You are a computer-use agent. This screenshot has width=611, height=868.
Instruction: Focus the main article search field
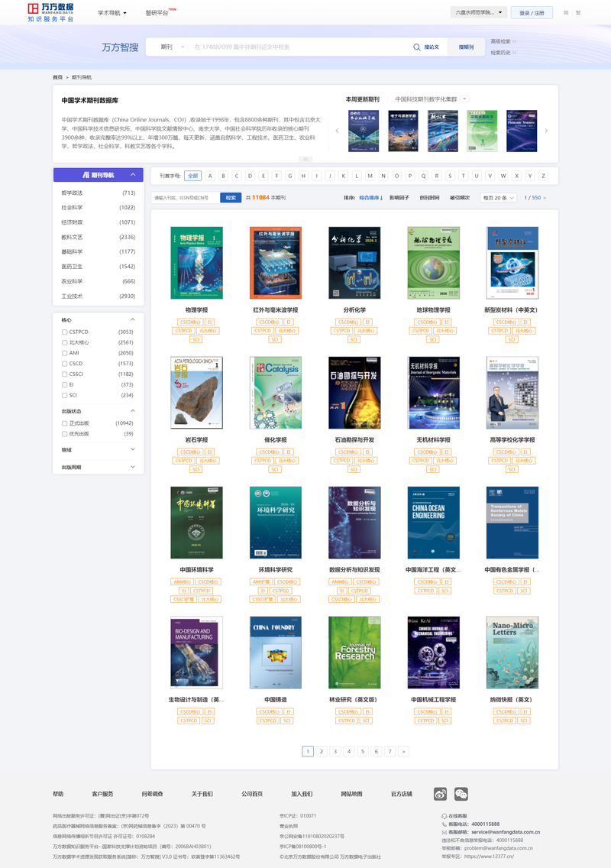pos(299,47)
